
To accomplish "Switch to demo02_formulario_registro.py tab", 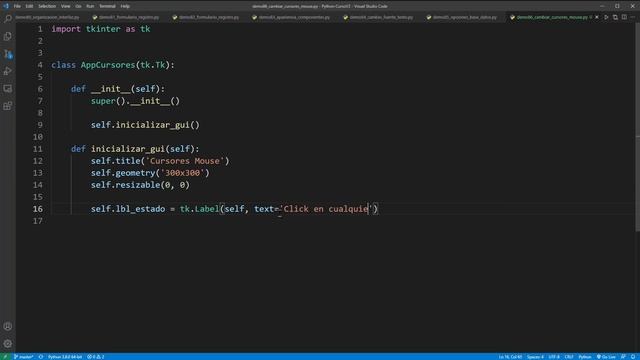I will [x=207, y=18].
